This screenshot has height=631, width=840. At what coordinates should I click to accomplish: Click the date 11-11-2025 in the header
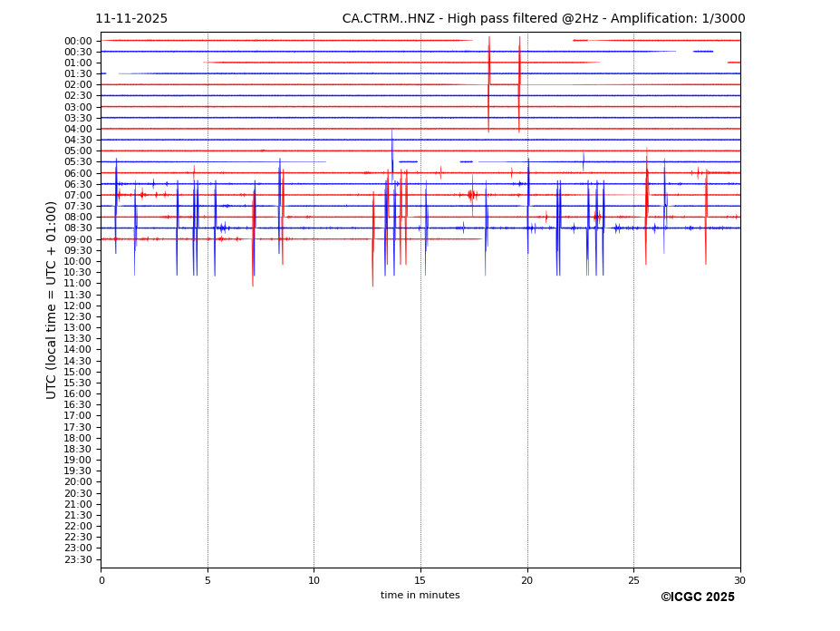131,19
